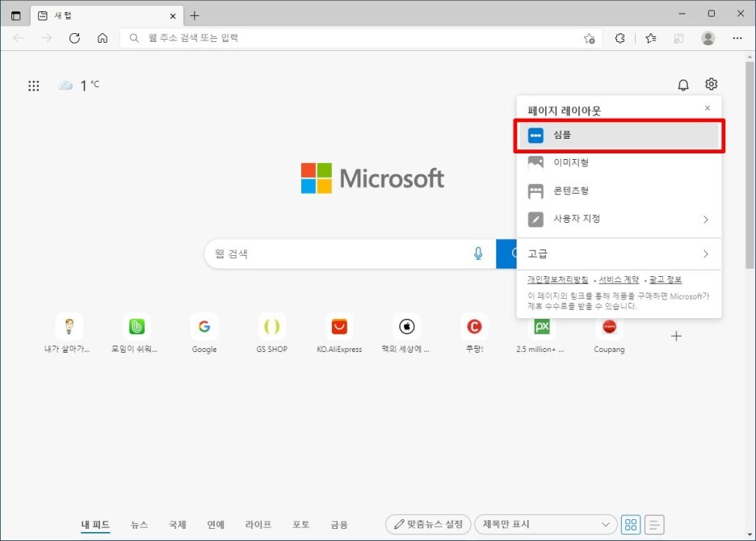Open Edge settings and more menu
The image size is (756, 541).
point(737,38)
